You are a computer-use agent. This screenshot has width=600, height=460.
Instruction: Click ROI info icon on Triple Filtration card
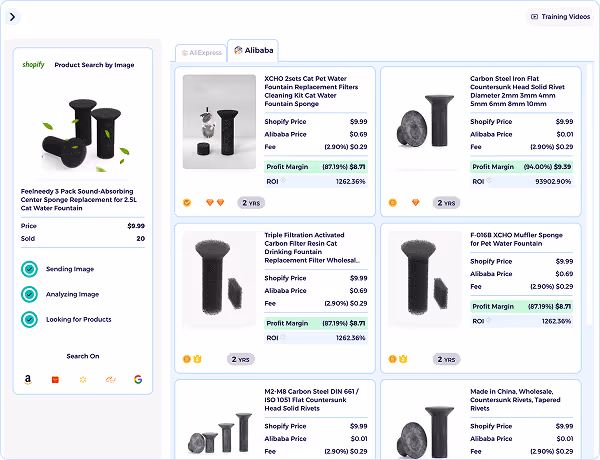(283, 337)
